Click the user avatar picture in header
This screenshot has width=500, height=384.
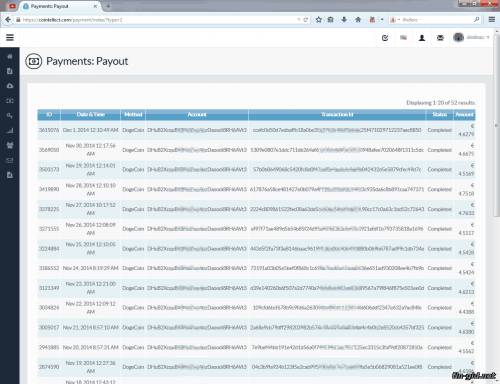coord(459,37)
